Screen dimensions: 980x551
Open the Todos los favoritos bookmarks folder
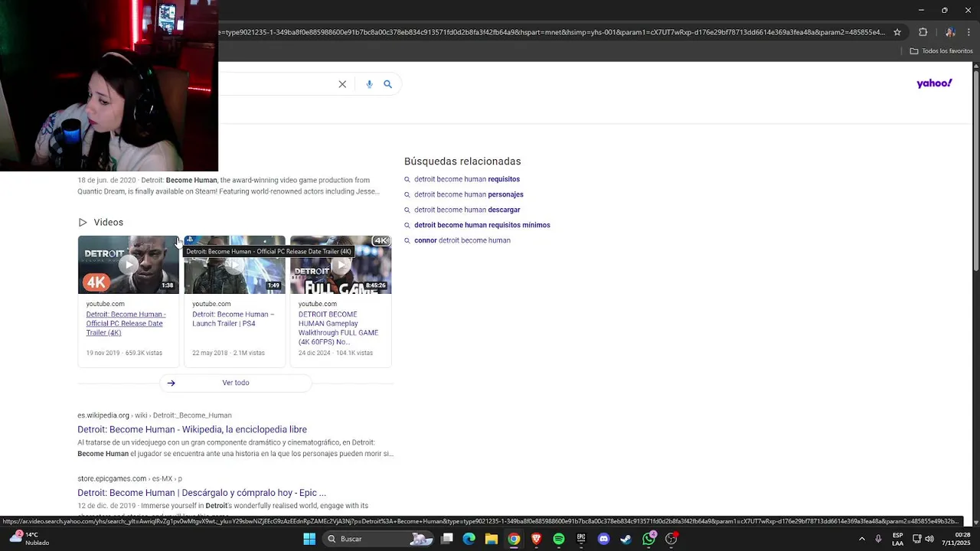coord(941,51)
